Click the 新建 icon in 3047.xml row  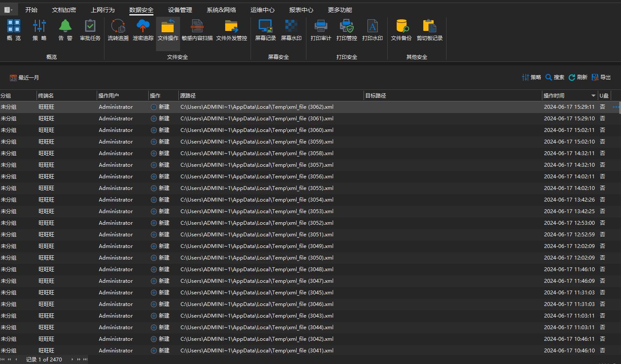click(154, 281)
